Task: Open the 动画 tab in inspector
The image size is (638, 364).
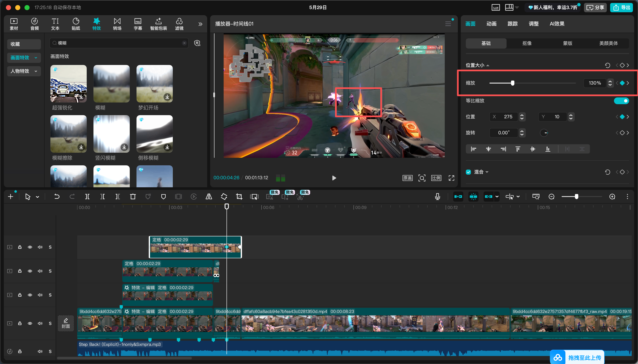Action: point(491,24)
